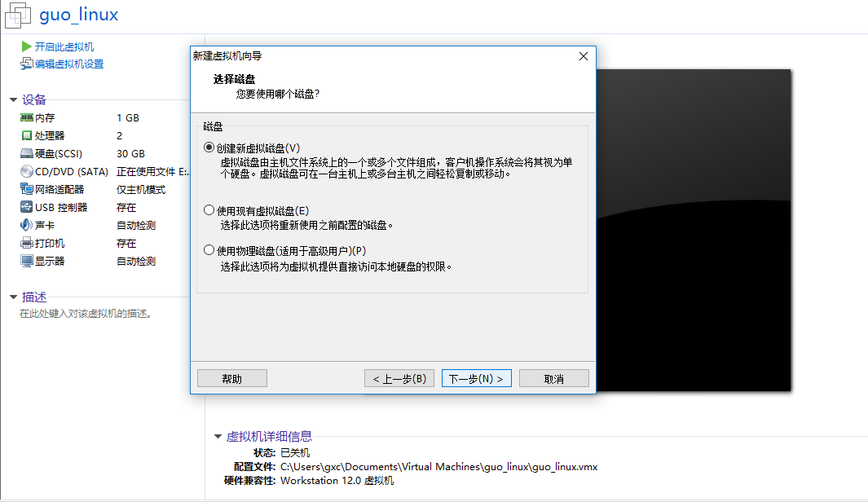Collapse the 设备 devices section
This screenshot has height=502, width=868.
coord(13,100)
